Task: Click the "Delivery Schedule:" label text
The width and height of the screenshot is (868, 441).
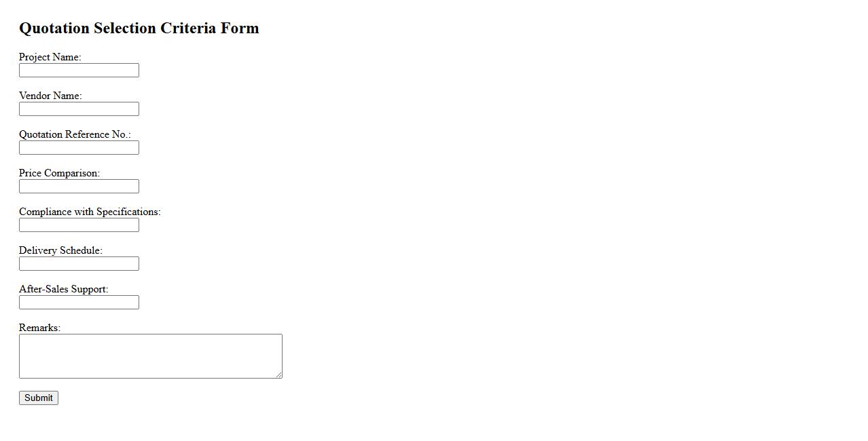Action: 60,250
